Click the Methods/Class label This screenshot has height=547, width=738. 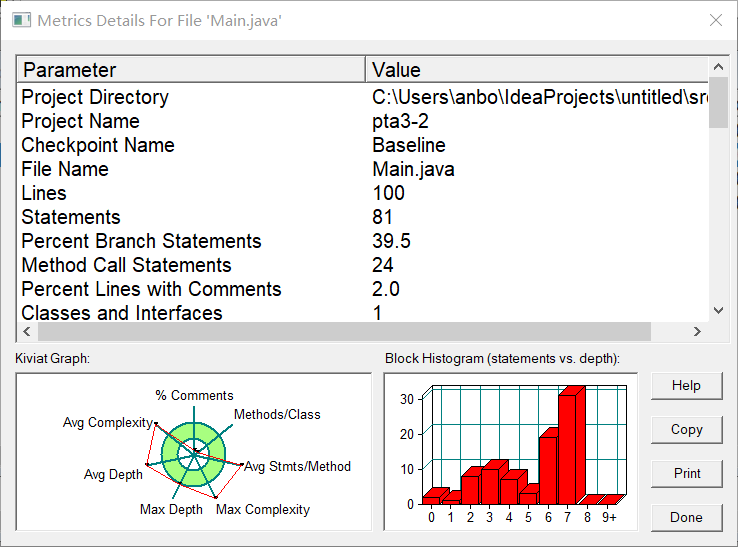pos(277,415)
